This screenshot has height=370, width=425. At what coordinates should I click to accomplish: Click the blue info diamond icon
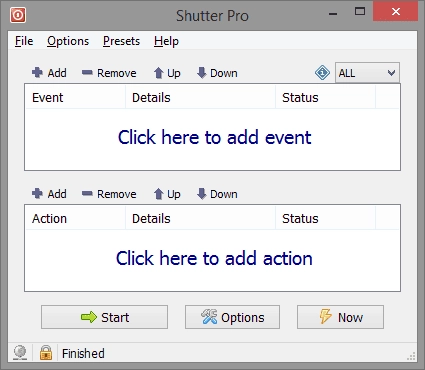[x=322, y=72]
